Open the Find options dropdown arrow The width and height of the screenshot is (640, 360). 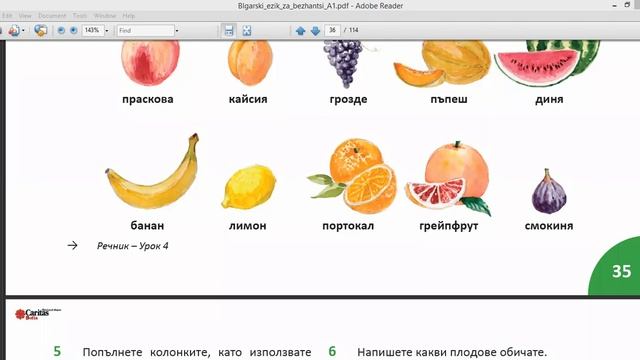pos(177,31)
